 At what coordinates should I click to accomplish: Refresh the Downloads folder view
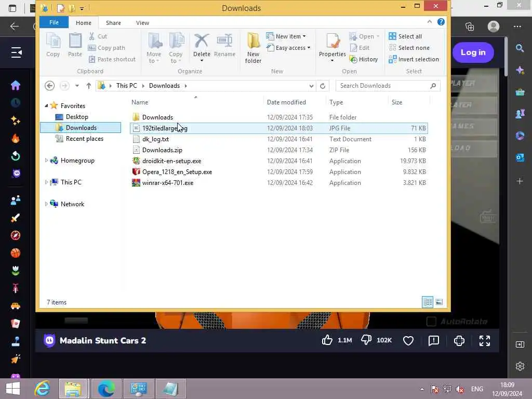point(323,86)
